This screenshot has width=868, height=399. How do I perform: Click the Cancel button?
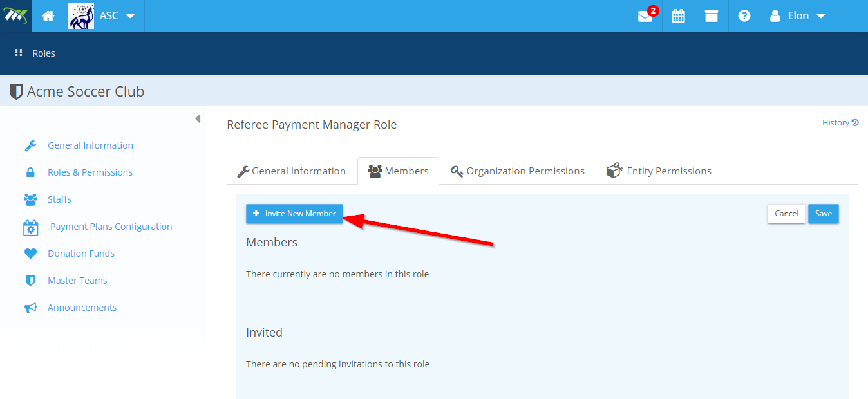(786, 214)
